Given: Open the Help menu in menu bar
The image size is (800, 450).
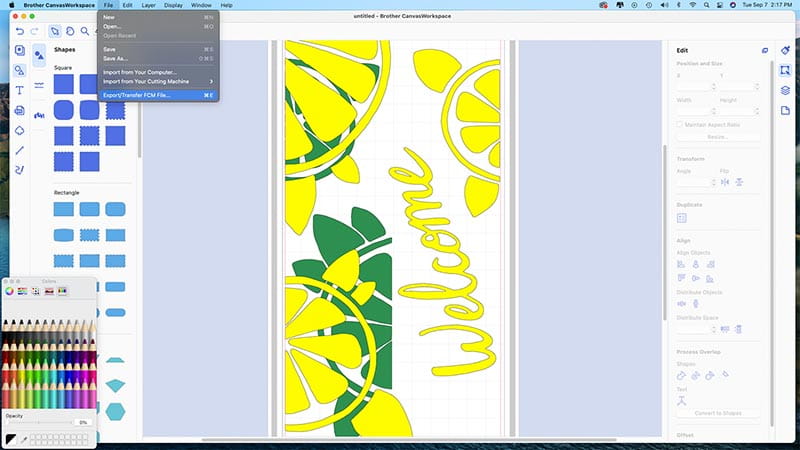Looking at the screenshot, I should [x=227, y=5].
